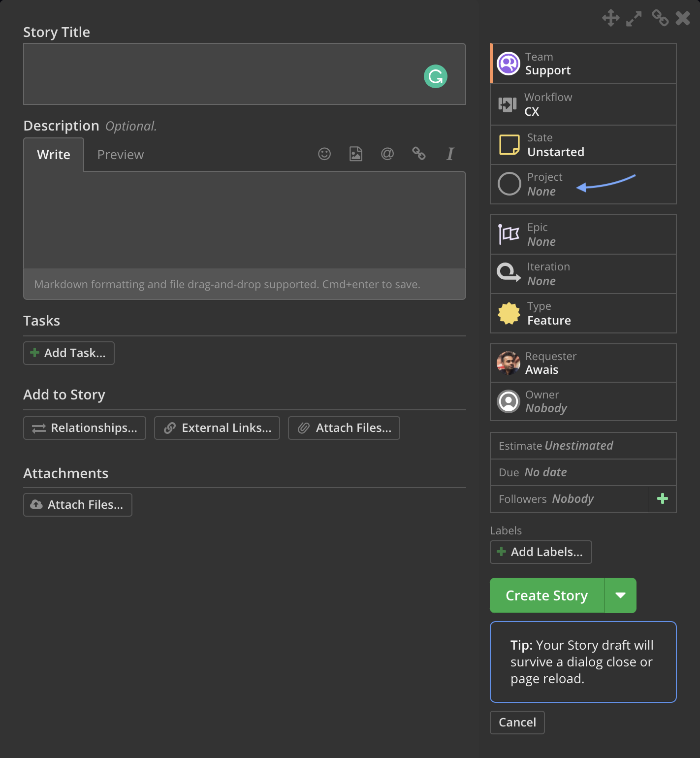Click the Add Task button

tap(69, 353)
